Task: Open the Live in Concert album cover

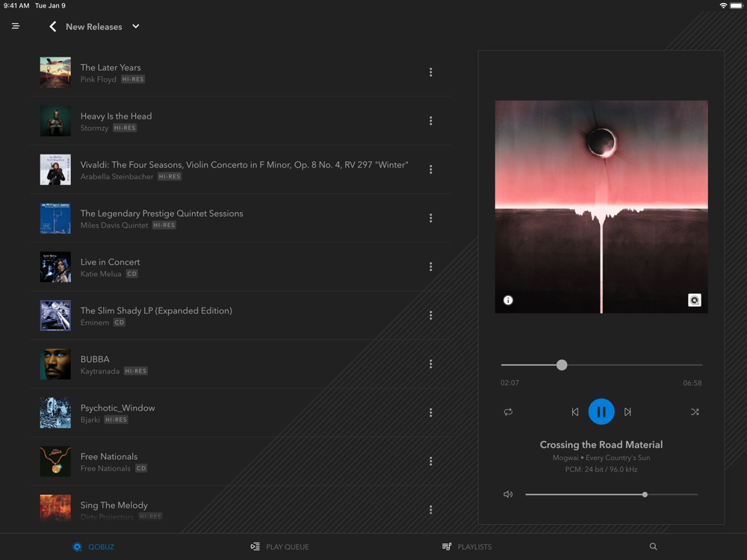Action: pyautogui.click(x=55, y=267)
